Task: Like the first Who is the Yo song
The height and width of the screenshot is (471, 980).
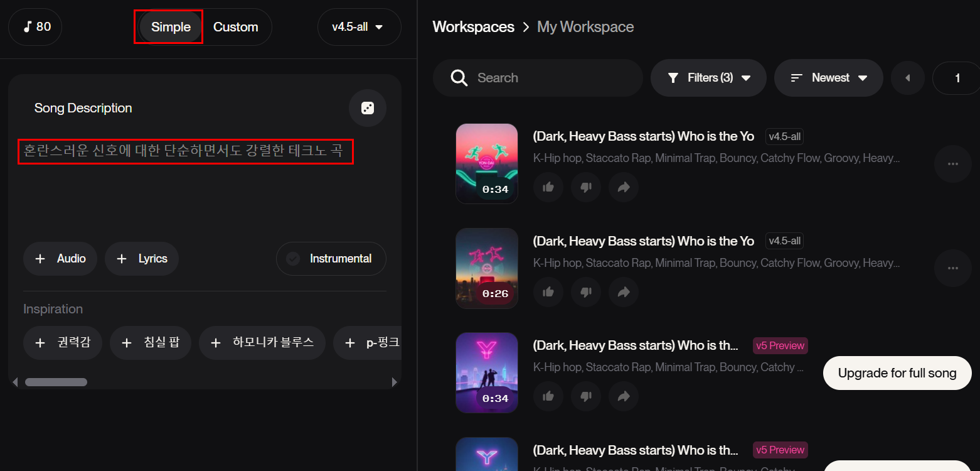Action: [x=548, y=187]
